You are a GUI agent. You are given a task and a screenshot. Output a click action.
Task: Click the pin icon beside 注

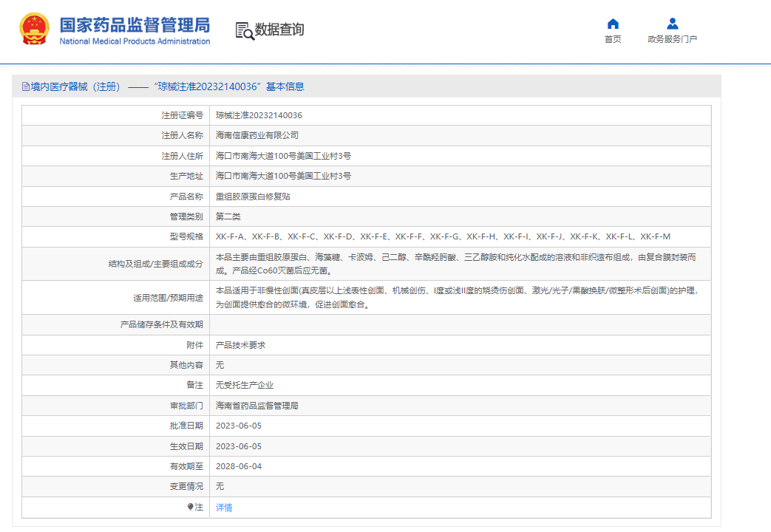tap(190, 507)
